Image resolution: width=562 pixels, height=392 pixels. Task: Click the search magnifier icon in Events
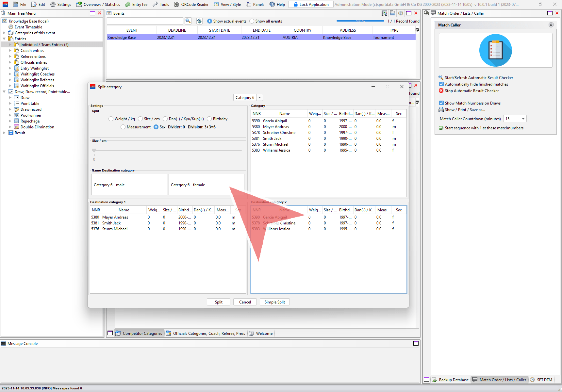point(188,21)
